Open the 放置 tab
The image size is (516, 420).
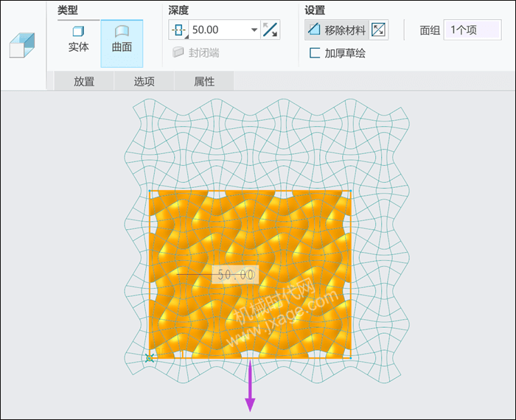pos(84,81)
